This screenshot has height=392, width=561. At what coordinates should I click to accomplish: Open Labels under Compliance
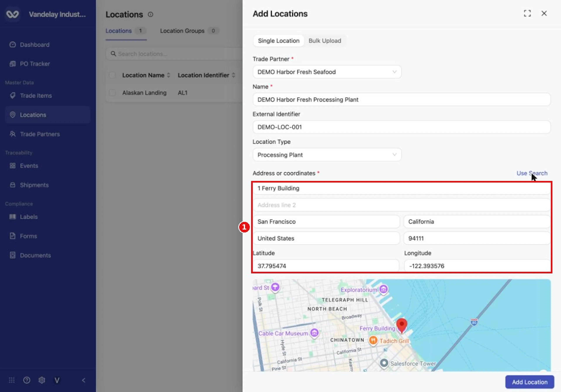coord(29,217)
